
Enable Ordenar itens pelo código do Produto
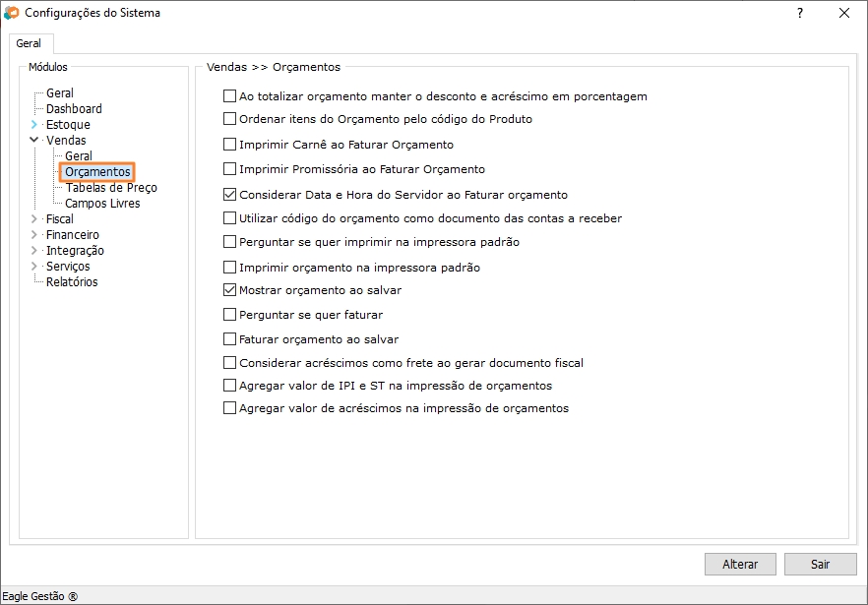[230, 119]
